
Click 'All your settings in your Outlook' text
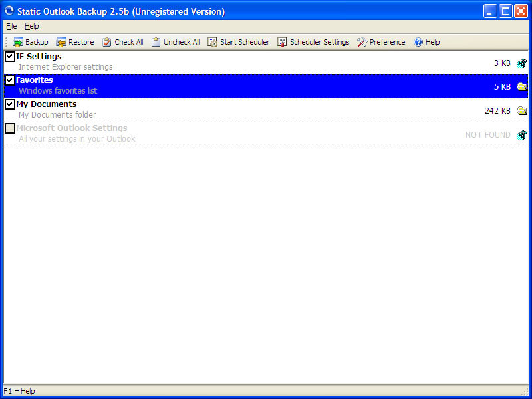76,139
